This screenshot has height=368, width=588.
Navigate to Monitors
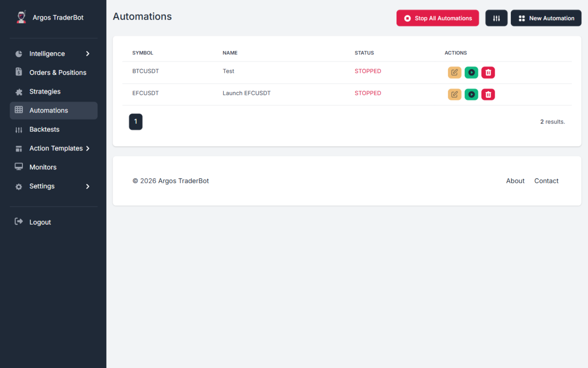coord(53,167)
